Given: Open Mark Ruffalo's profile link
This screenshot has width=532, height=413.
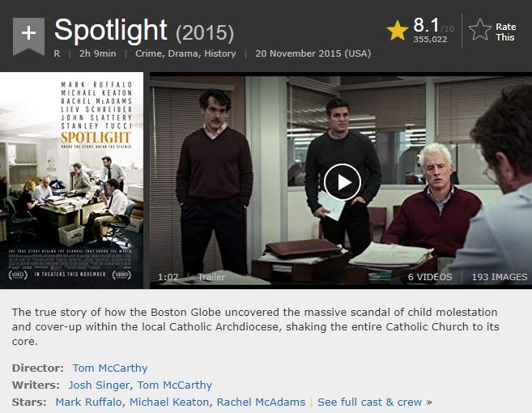Looking at the screenshot, I should 88,402.
